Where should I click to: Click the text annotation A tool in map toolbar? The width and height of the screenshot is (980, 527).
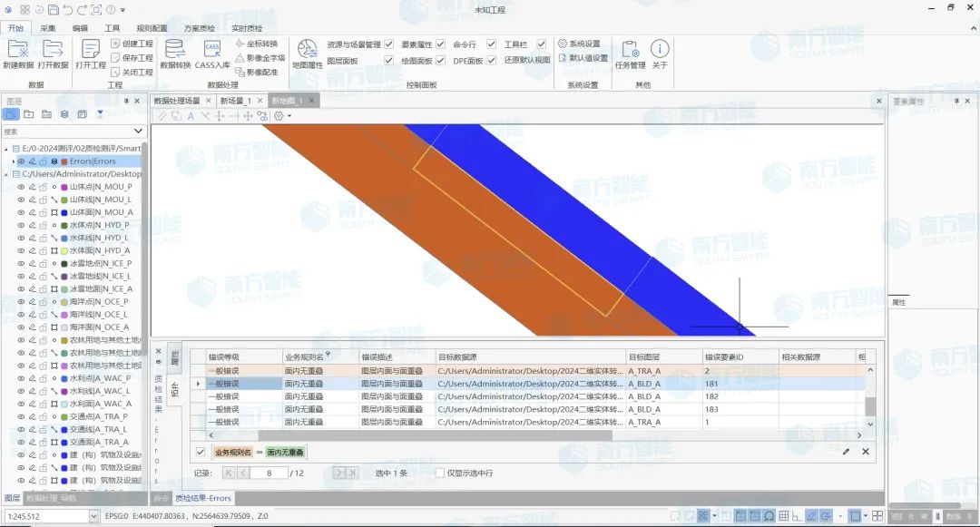point(191,116)
